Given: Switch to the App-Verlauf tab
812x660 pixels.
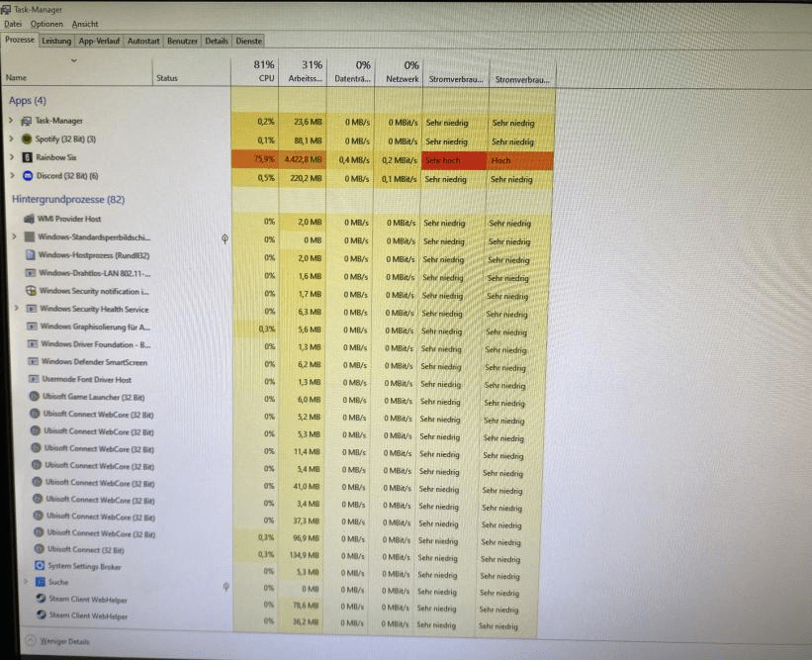Looking at the screenshot, I should [99, 41].
